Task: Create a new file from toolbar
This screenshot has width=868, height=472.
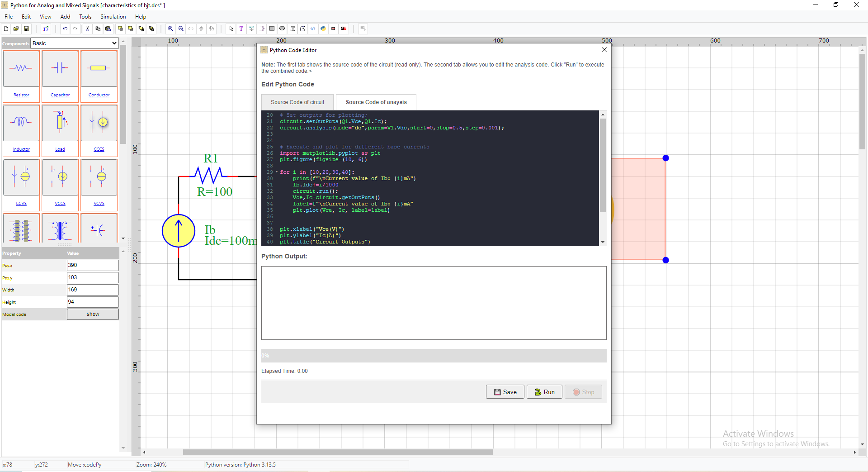Action: [6, 29]
